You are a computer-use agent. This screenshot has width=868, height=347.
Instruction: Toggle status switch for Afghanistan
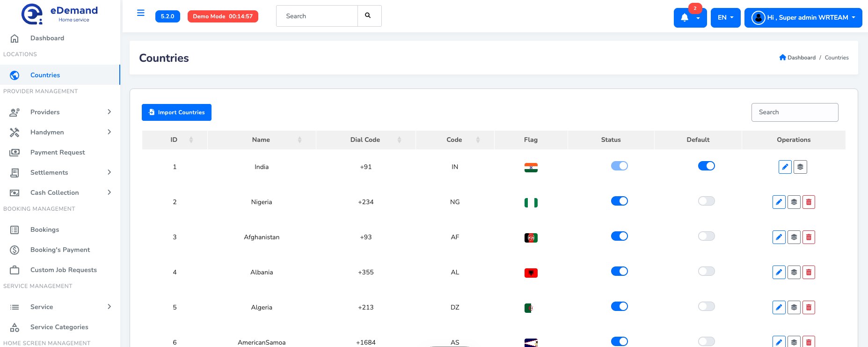pos(619,236)
